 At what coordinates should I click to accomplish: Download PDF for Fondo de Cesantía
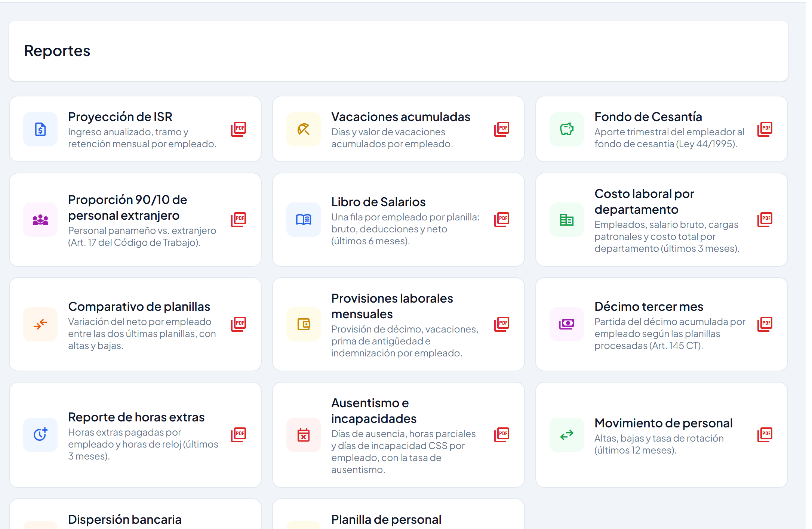pyautogui.click(x=765, y=129)
